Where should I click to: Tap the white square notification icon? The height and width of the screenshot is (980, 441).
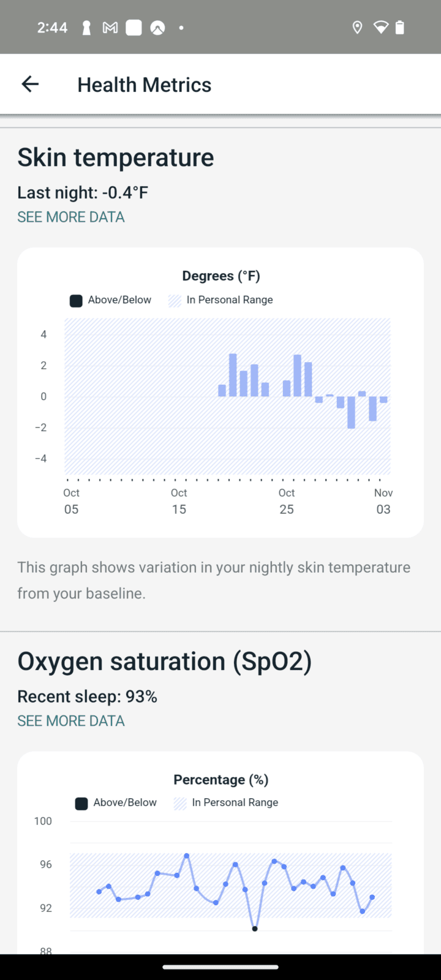(134, 28)
